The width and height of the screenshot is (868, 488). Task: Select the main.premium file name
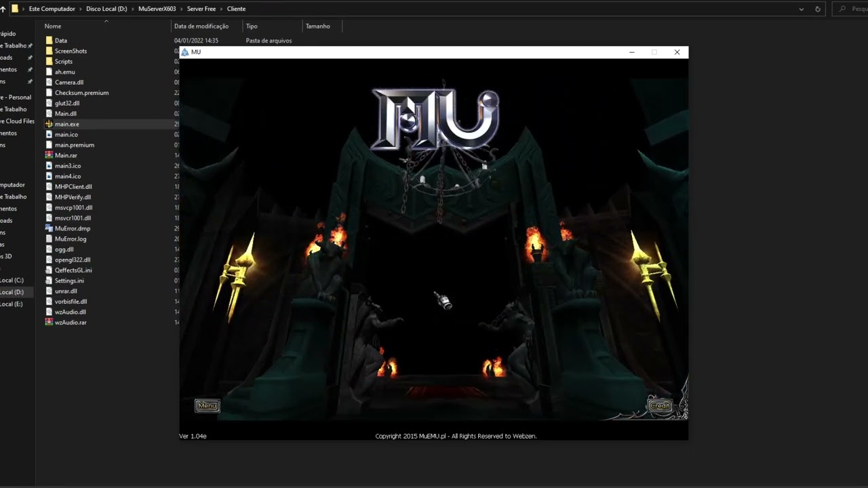click(x=75, y=145)
